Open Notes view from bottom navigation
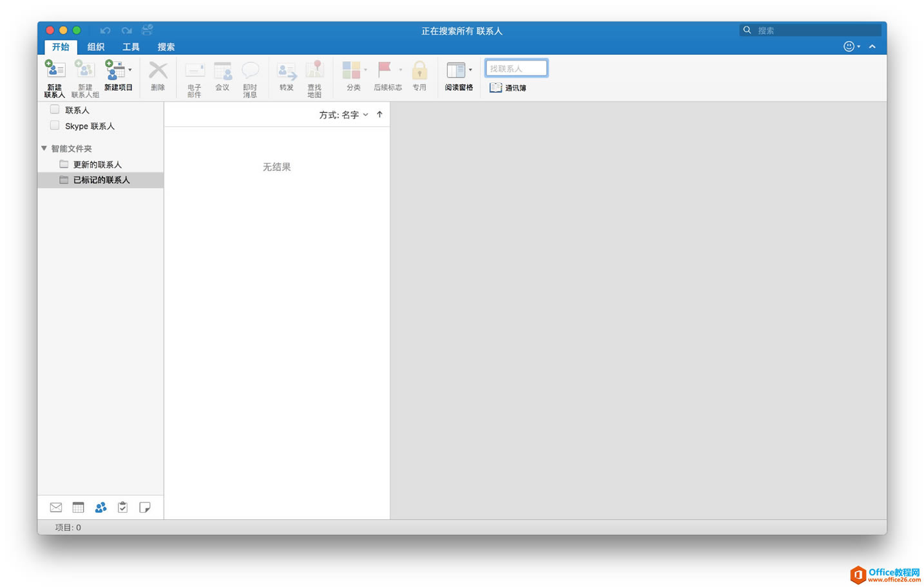The height and width of the screenshot is (587, 924). tap(145, 508)
